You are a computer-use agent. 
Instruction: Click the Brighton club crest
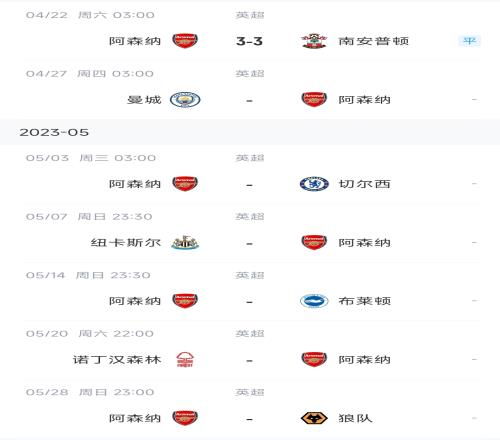click(x=314, y=301)
